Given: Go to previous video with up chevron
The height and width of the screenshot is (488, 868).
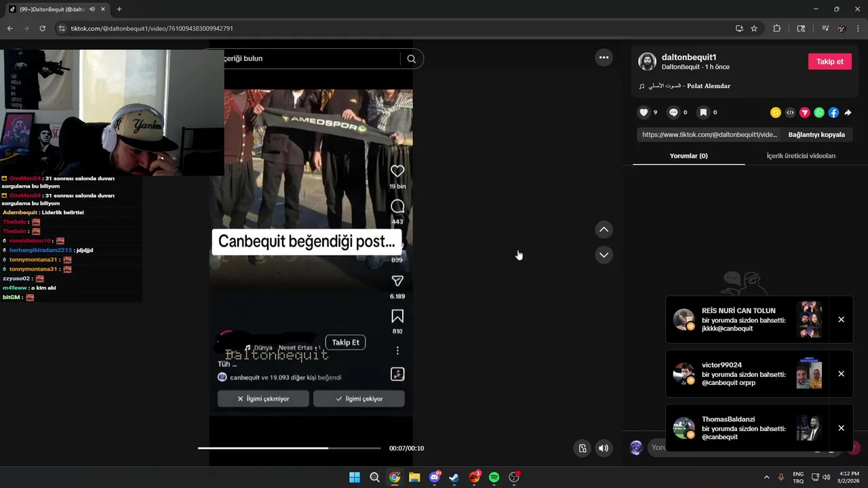Looking at the screenshot, I should pos(604,230).
